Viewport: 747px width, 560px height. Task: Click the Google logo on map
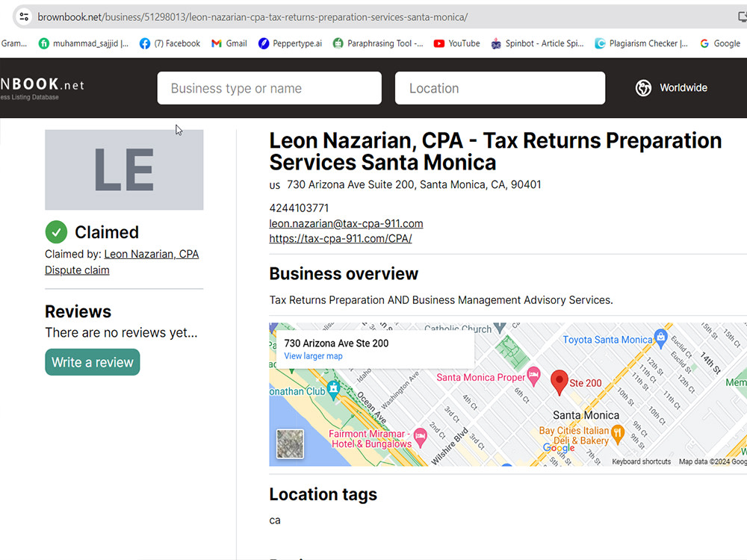[x=558, y=448]
